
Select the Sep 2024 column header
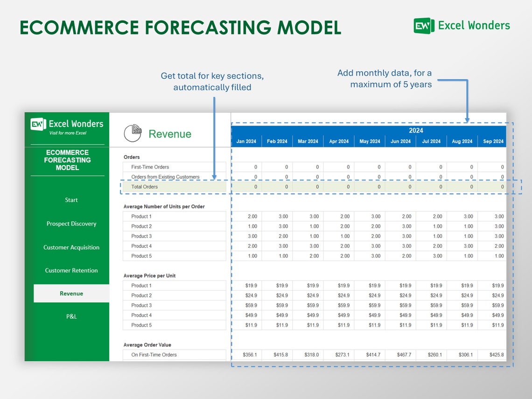point(493,141)
